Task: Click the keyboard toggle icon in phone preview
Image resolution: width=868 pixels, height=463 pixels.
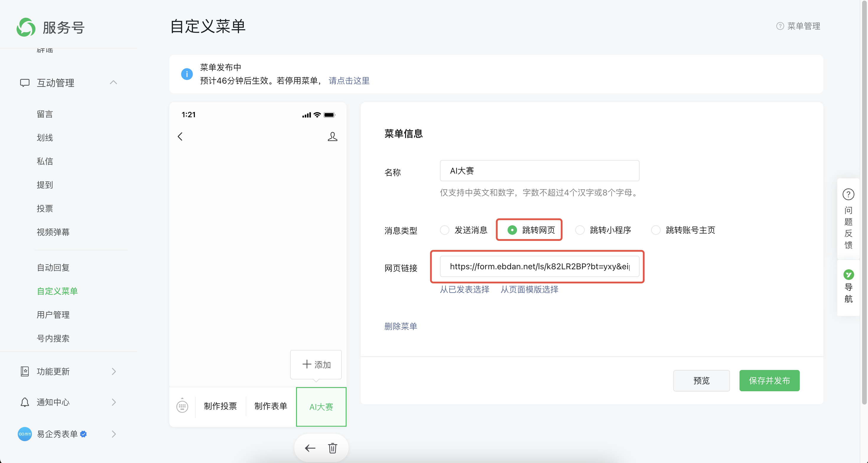Action: click(x=182, y=406)
